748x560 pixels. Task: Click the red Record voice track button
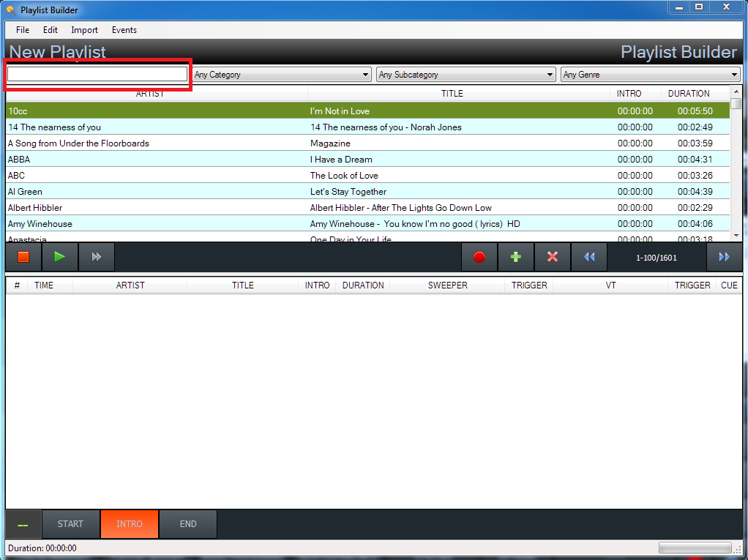[x=479, y=257]
